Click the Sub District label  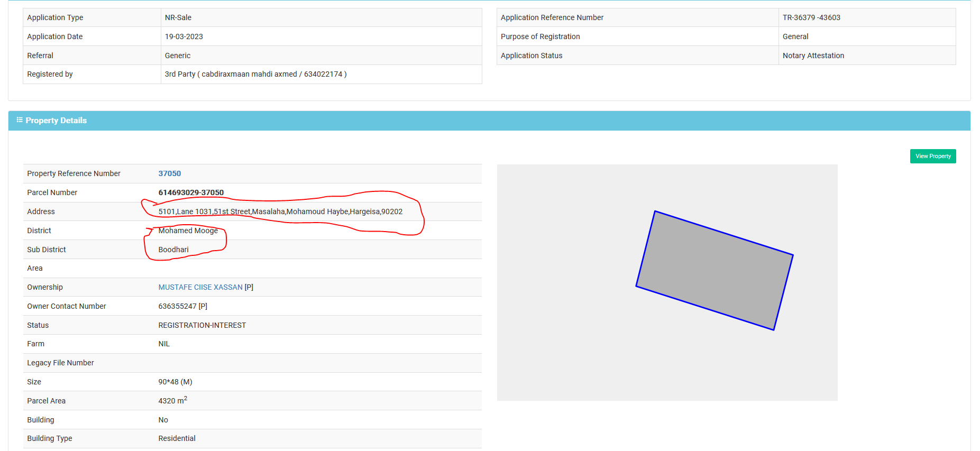coord(47,250)
